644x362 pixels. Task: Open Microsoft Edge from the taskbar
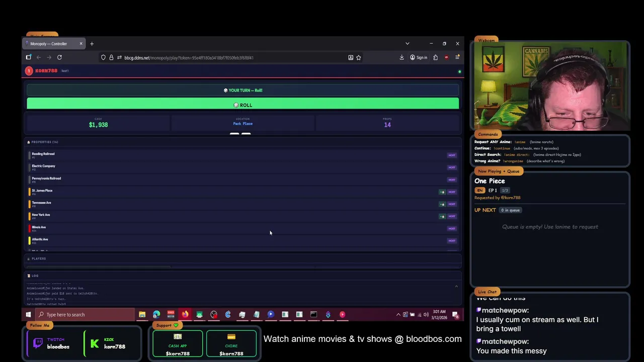point(156,315)
